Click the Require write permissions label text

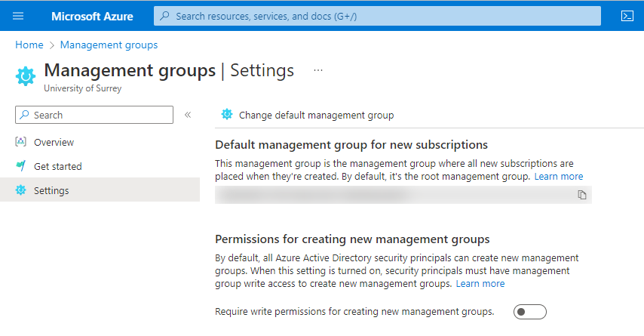(354, 312)
